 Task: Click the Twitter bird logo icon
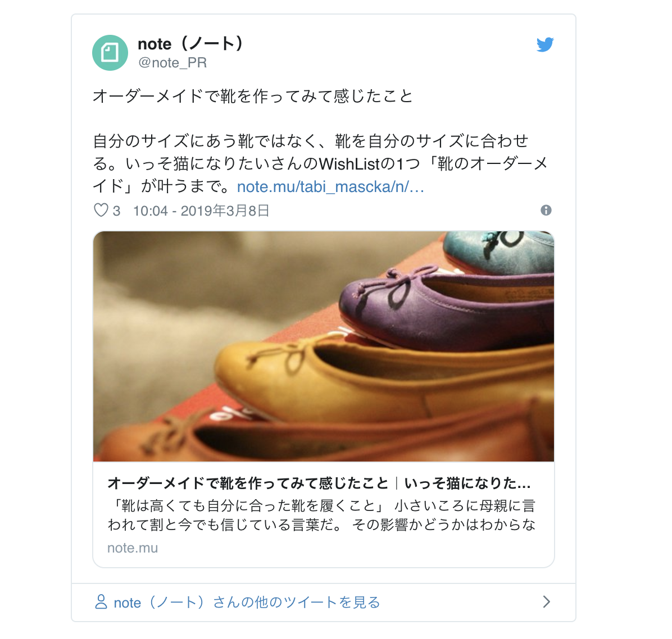coord(544,44)
